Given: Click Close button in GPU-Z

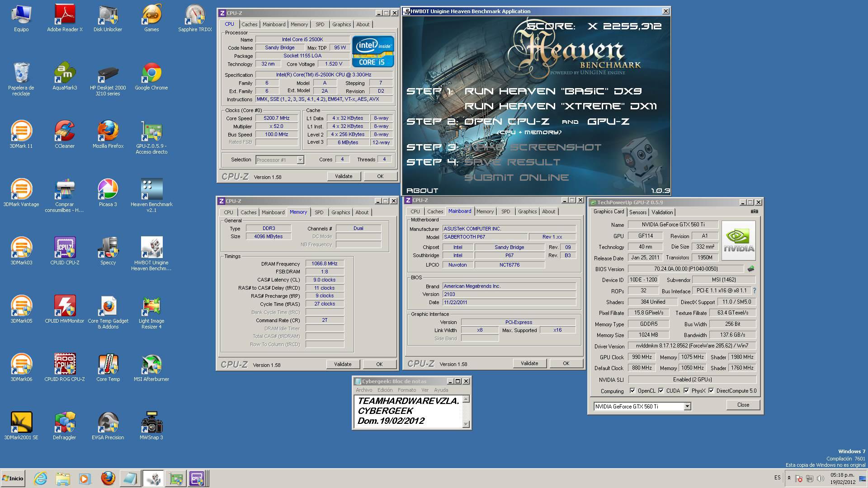Looking at the screenshot, I should point(743,405).
